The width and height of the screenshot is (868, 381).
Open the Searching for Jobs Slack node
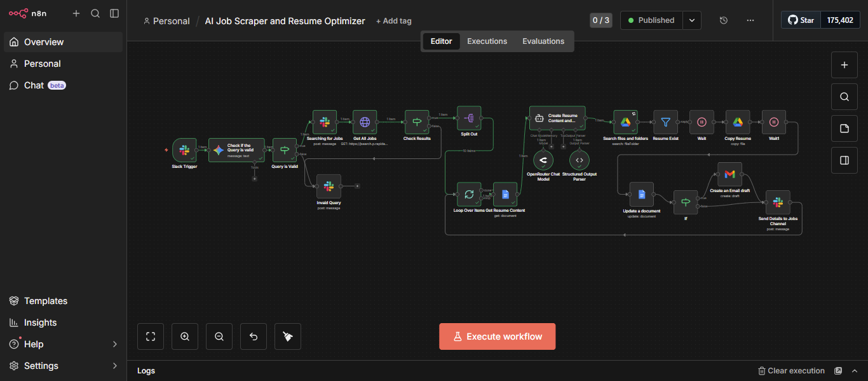tap(324, 122)
